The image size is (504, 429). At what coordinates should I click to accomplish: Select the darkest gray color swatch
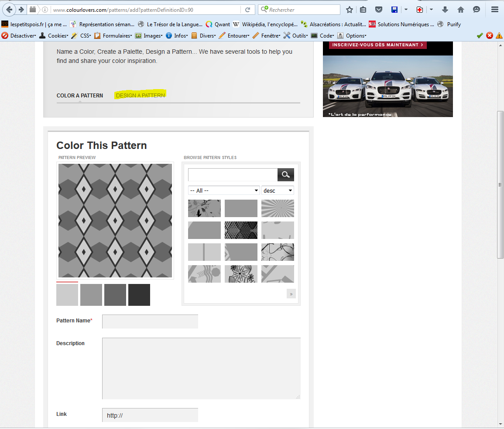point(139,295)
